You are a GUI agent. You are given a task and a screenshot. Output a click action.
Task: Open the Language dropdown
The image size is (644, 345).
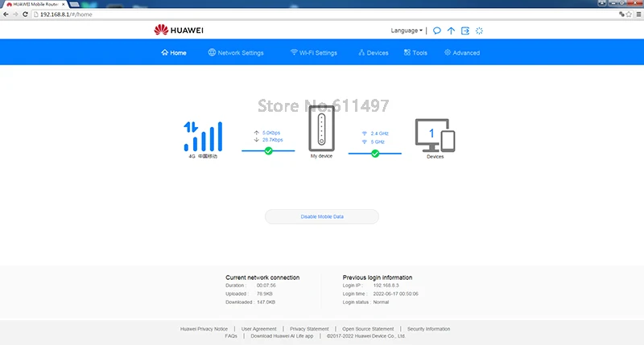407,31
